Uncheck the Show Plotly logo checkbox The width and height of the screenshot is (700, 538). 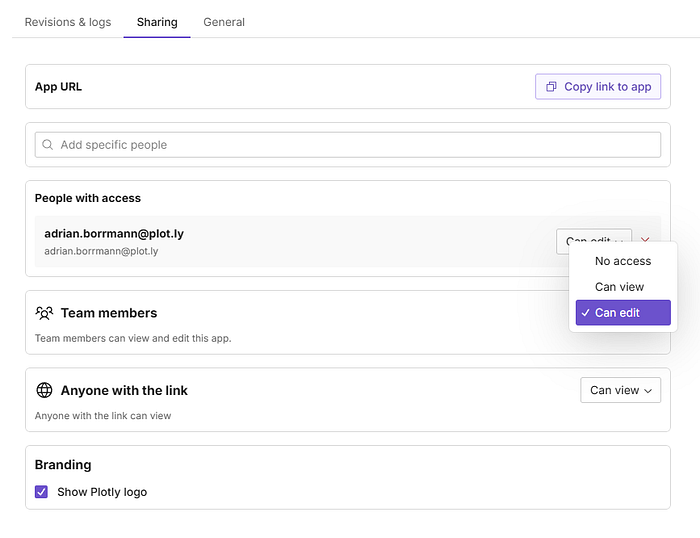(41, 492)
